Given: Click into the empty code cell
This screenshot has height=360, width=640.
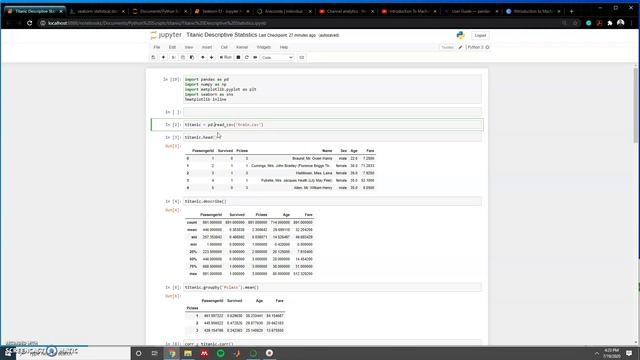Looking at the screenshot, I should pos(332,112).
